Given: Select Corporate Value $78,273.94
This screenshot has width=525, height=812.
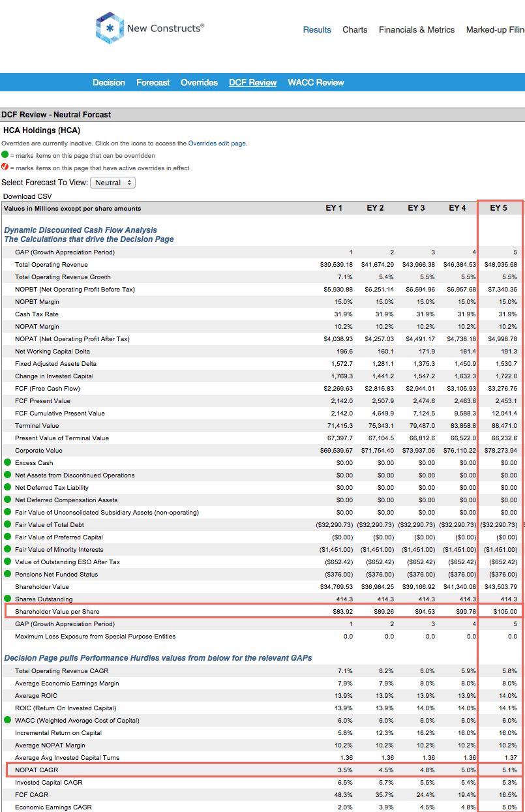Looking at the screenshot, I should [x=502, y=451].
